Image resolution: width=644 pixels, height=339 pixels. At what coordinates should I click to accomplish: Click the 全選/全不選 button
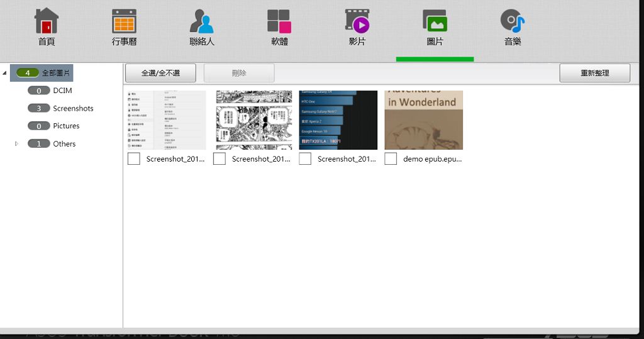coord(160,73)
